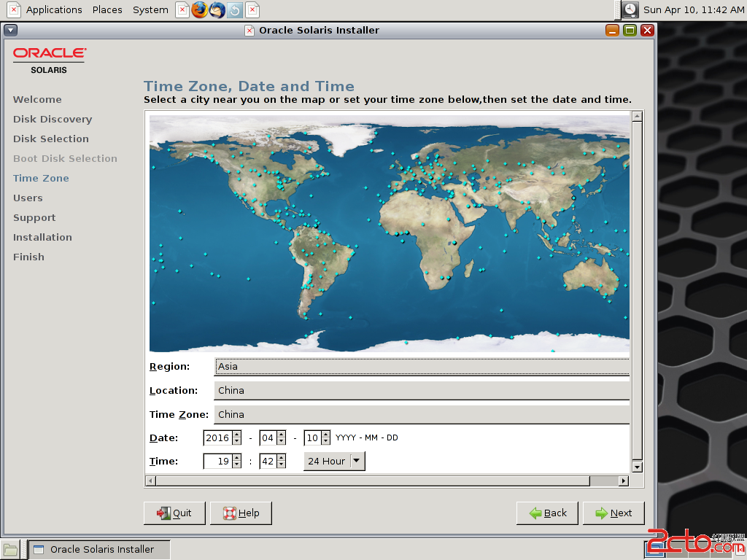747x560 pixels.
Task: Click into the hour field showing 19
Action: pos(217,461)
